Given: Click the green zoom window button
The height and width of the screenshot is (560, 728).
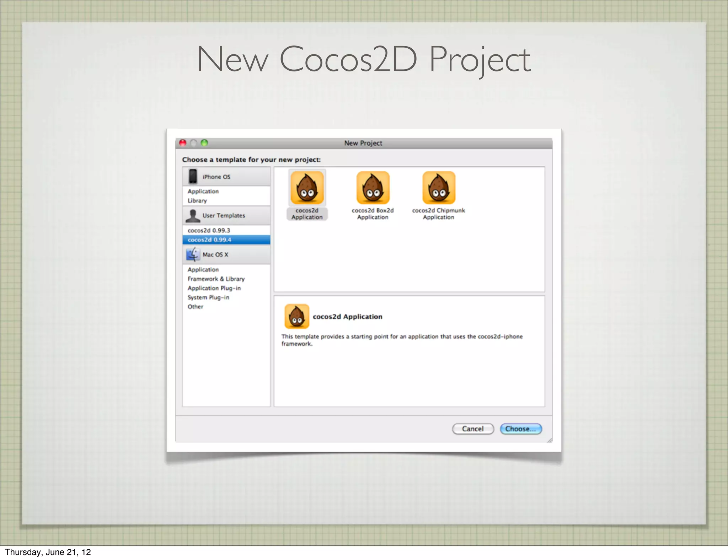Looking at the screenshot, I should (204, 143).
